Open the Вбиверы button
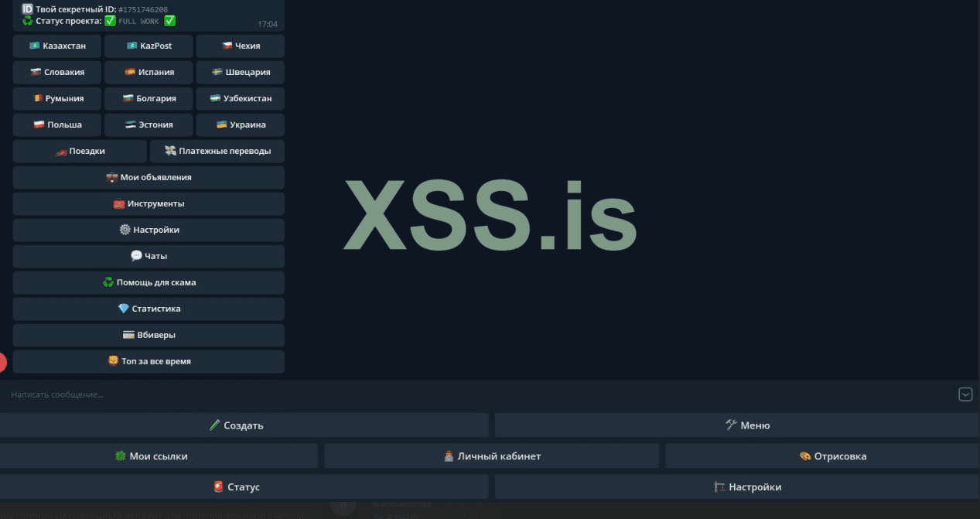Screen dimensions: 980x519 [x=149, y=335]
